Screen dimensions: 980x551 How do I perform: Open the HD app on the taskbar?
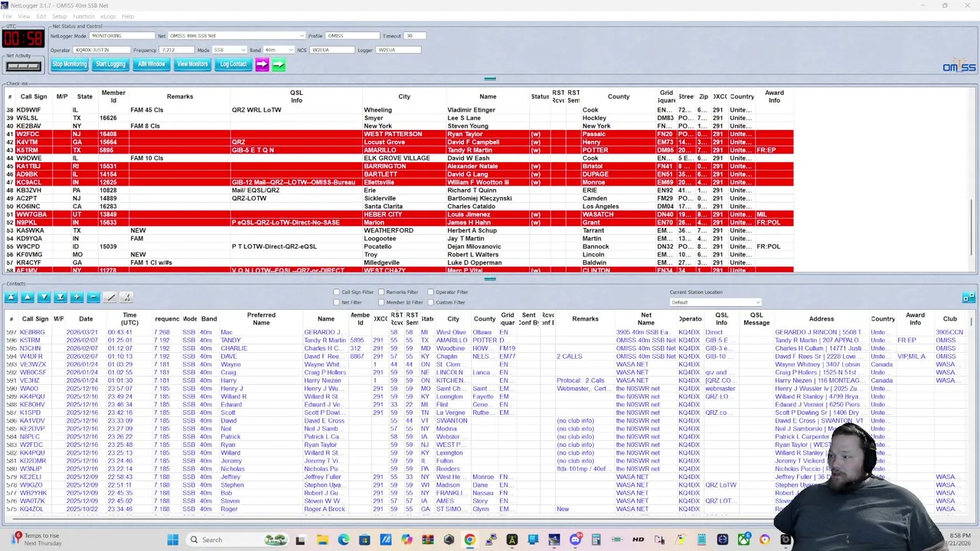(638, 540)
